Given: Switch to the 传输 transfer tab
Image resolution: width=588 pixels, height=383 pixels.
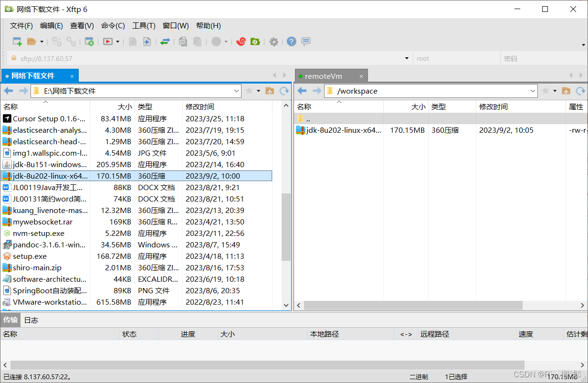Looking at the screenshot, I should (x=10, y=320).
